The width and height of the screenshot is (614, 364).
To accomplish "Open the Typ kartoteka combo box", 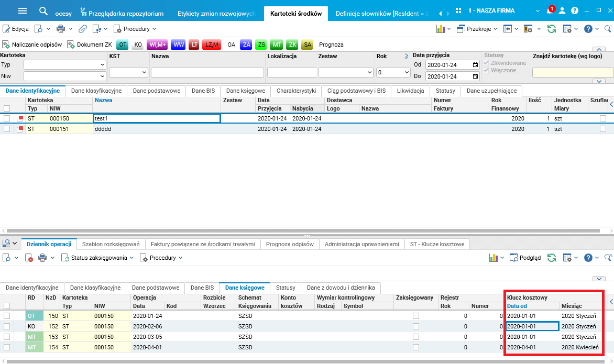I will (65, 64).
